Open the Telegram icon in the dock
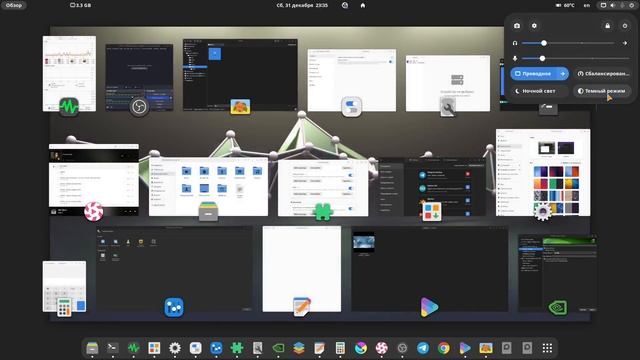 point(423,348)
